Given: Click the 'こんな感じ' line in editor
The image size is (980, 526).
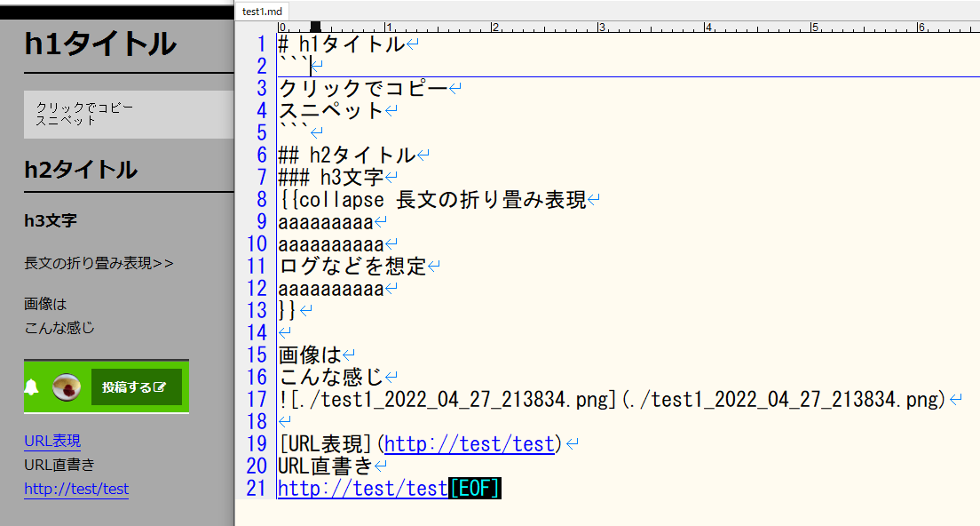Looking at the screenshot, I should coord(330,377).
